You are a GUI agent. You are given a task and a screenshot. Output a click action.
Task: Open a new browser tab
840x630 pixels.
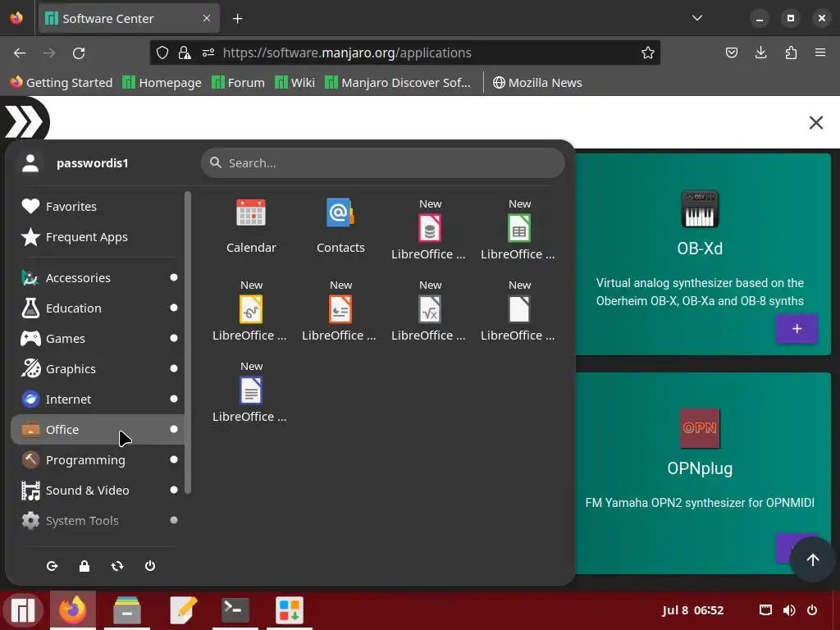pyautogui.click(x=237, y=18)
